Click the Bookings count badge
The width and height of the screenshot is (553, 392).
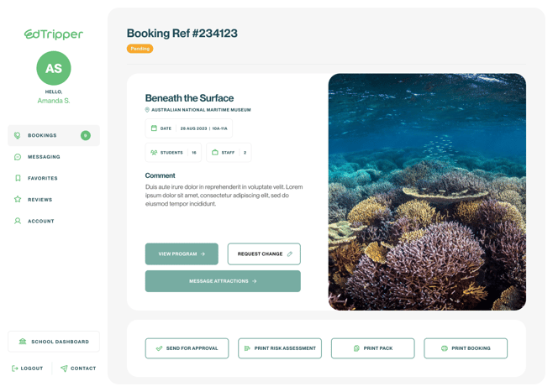click(x=86, y=135)
